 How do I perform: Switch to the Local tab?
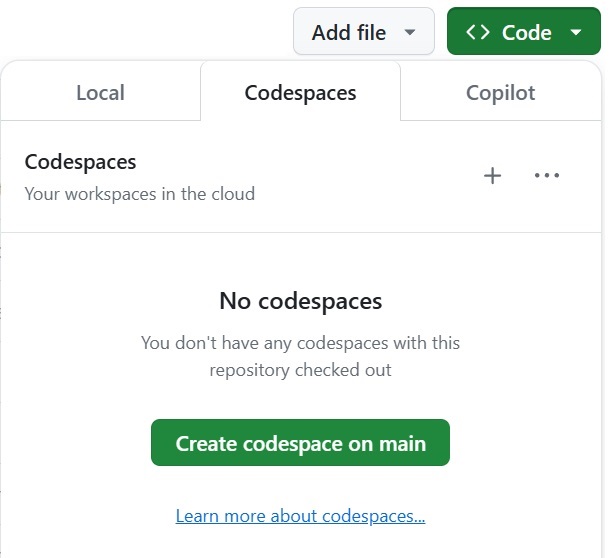(x=100, y=92)
